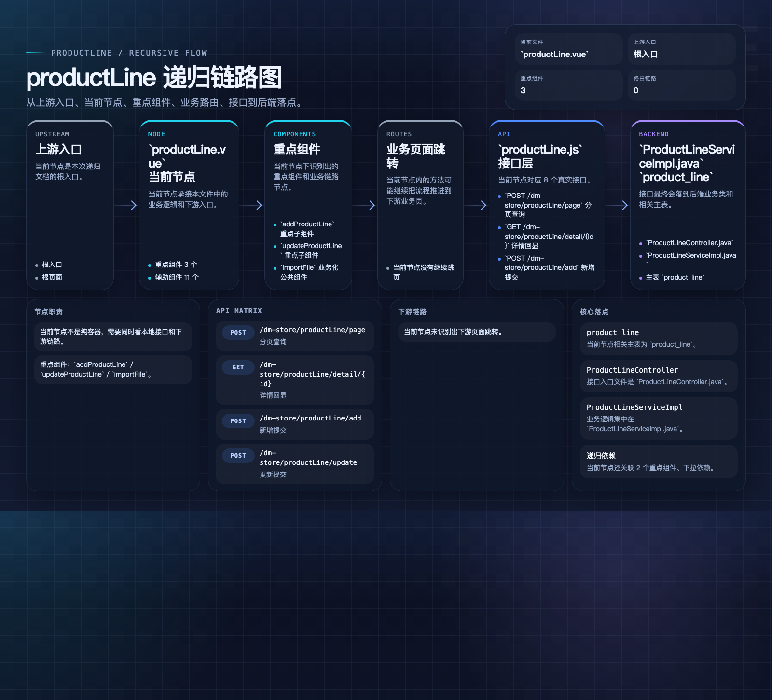
Task: Select the 当前节点未识别出下游页面跳转 note
Action: 477,332
